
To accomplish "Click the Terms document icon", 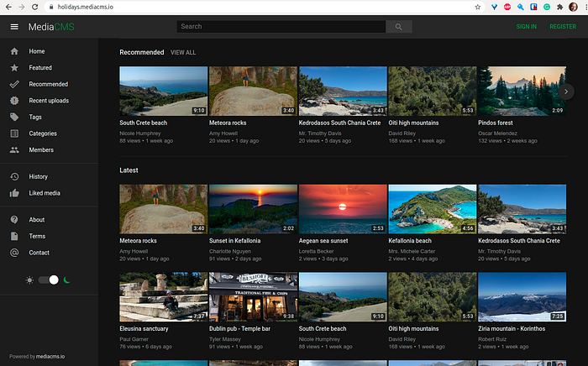I will (x=14, y=236).
